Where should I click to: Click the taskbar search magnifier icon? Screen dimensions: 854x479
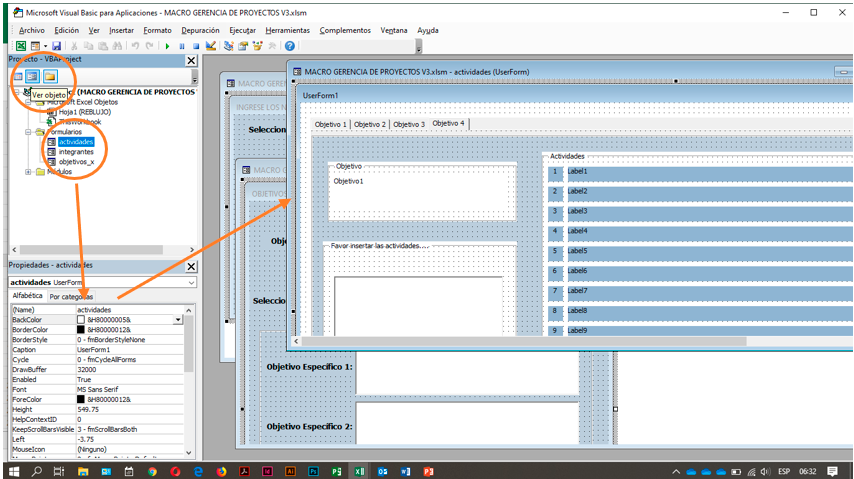click(36, 471)
